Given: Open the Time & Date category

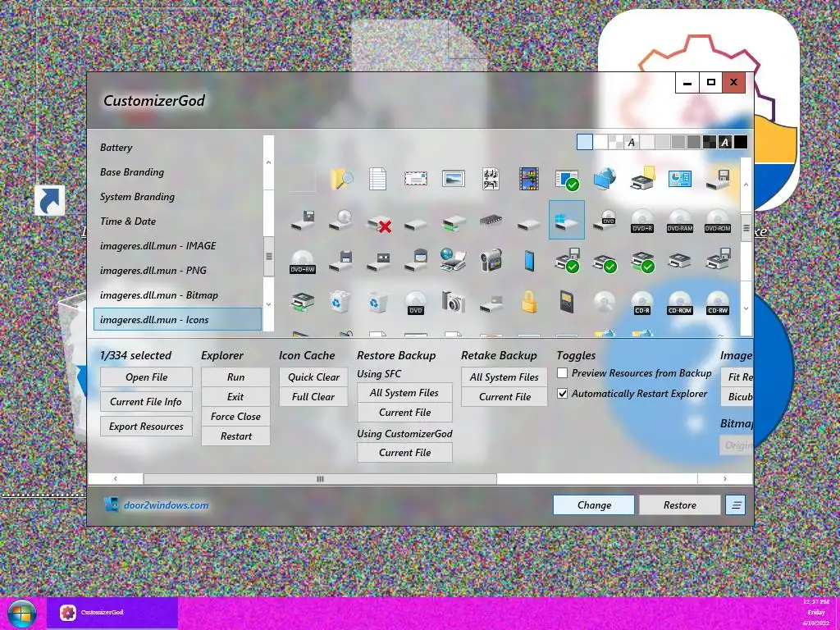Looking at the screenshot, I should pos(177,221).
